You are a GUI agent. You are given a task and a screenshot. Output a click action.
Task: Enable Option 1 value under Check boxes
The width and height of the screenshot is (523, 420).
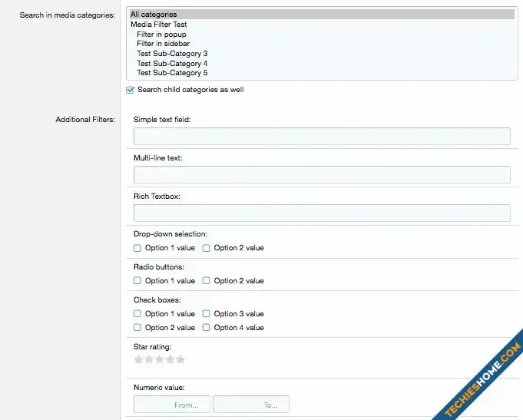pos(137,313)
